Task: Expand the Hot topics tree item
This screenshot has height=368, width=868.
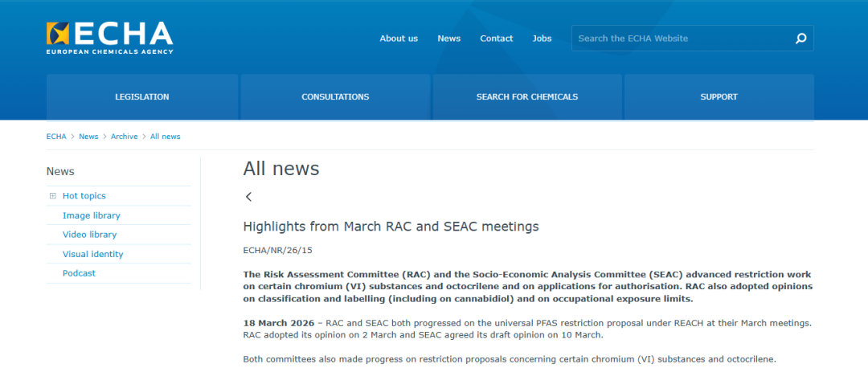Action: pyautogui.click(x=53, y=196)
